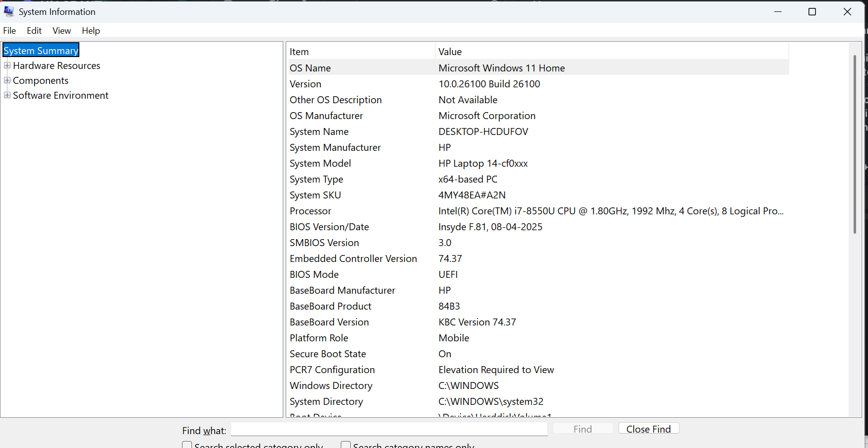Click the HP Laptop 14-cf0xxx value
Image resolution: width=868 pixels, height=448 pixels.
tap(483, 163)
